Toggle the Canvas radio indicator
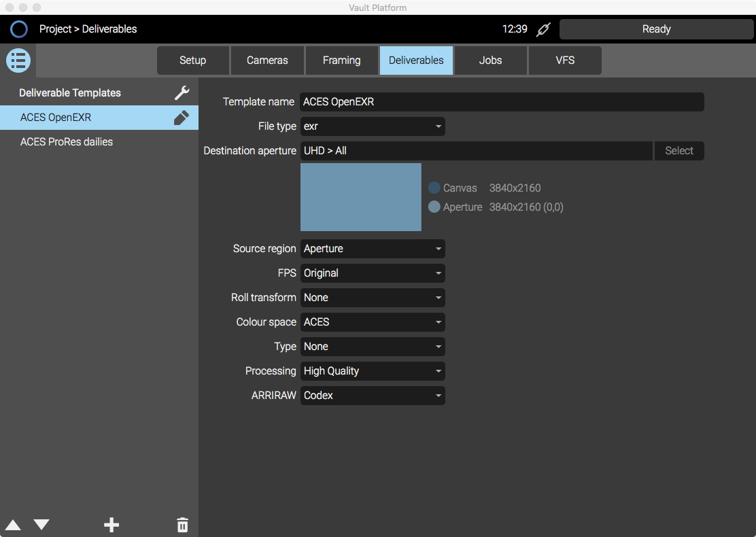 [x=434, y=188]
